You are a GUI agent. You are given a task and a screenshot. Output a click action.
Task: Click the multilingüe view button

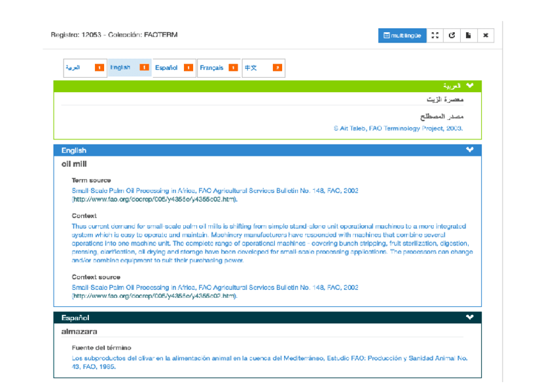402,35
